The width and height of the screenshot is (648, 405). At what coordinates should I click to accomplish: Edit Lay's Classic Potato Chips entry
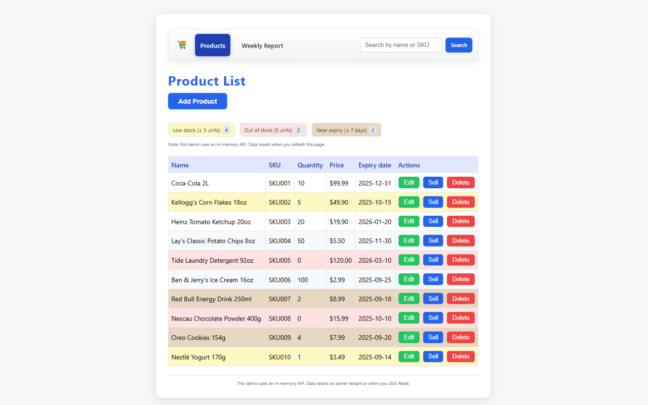(x=408, y=241)
